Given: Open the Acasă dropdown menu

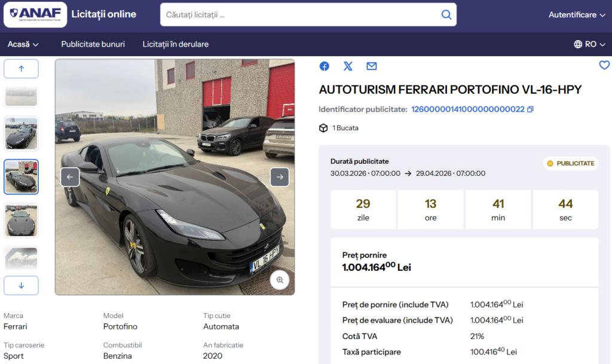Looking at the screenshot, I should [23, 44].
